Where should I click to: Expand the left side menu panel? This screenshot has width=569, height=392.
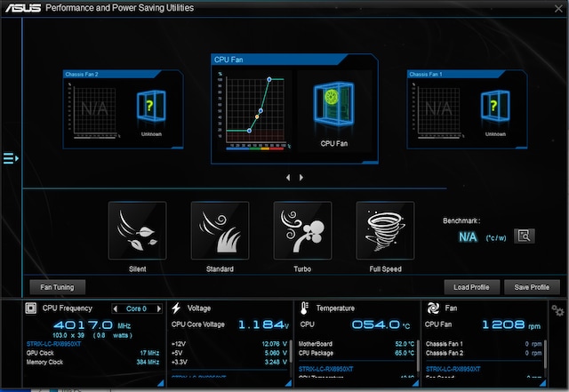click(x=10, y=158)
